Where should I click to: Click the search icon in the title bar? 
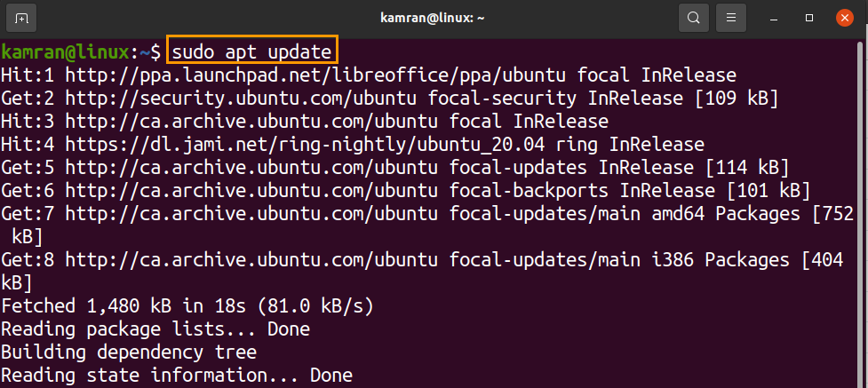tap(693, 17)
